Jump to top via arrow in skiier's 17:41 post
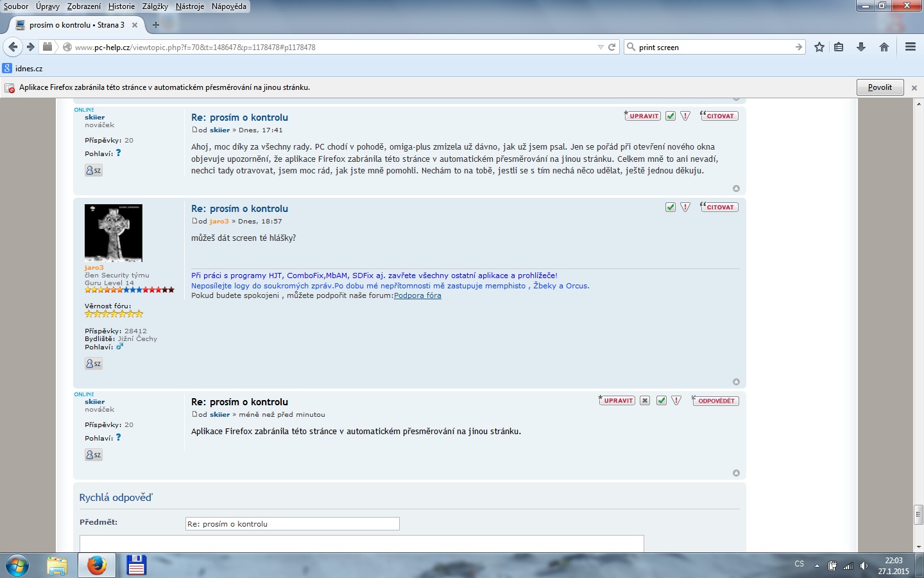The width and height of the screenshot is (924, 578). 736,188
